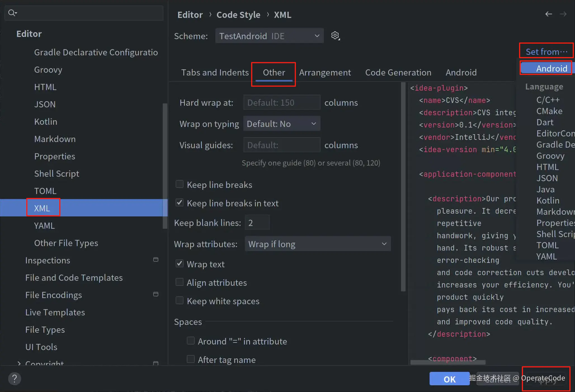The width and height of the screenshot is (575, 392).
Task: Click the project-level icon beside Inspections
Action: pos(156,260)
